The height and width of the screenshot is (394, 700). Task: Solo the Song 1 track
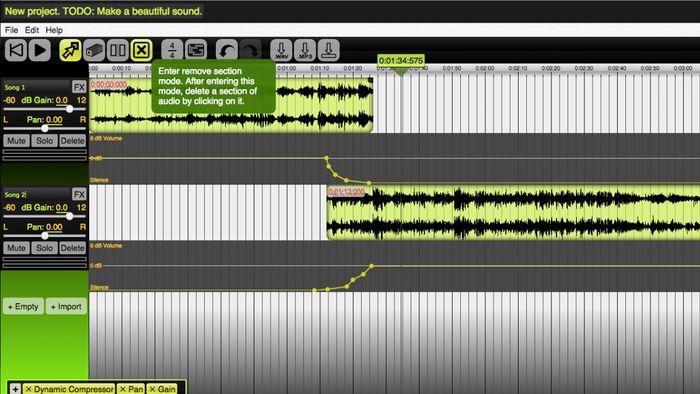(x=44, y=141)
